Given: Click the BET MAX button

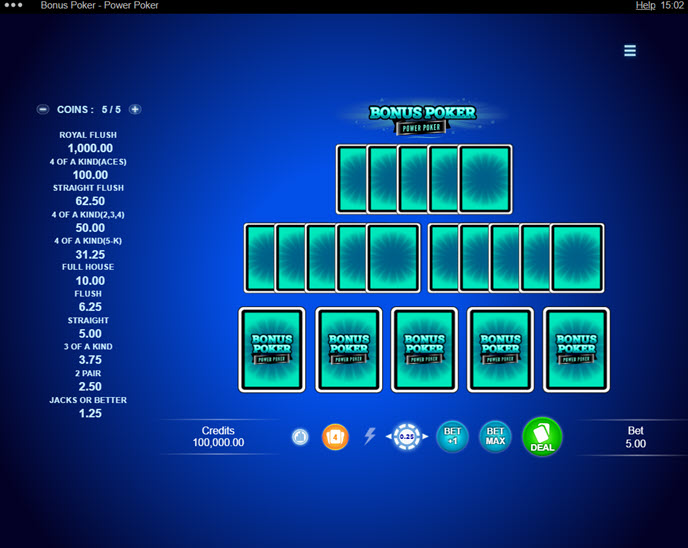Looking at the screenshot, I should click(495, 437).
